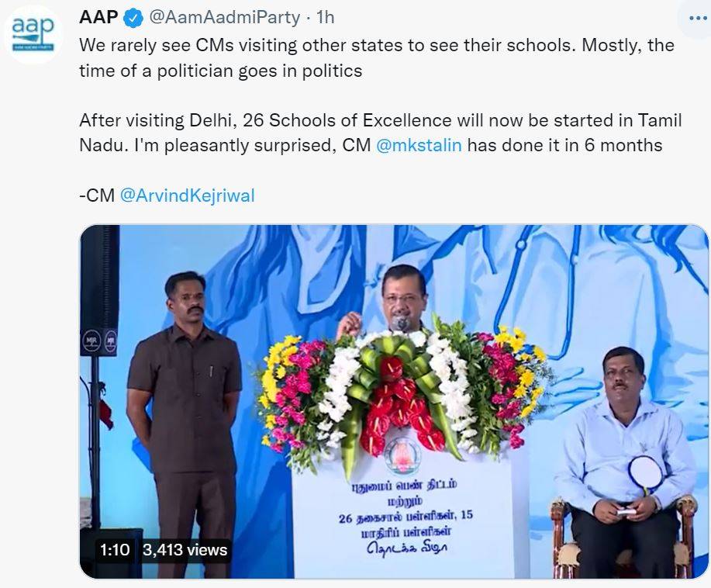The width and height of the screenshot is (711, 588).
Task: Play the video at the speaker's microphone
Action: [400, 321]
